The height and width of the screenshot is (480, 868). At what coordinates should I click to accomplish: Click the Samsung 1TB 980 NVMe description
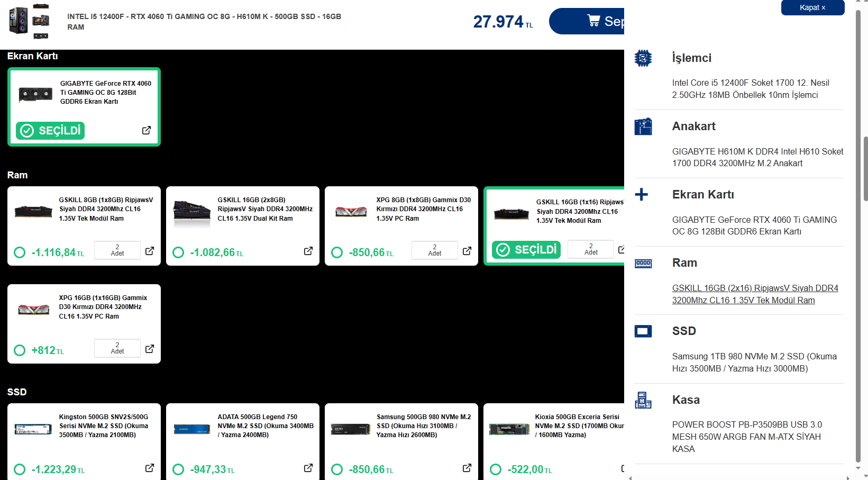point(754,363)
